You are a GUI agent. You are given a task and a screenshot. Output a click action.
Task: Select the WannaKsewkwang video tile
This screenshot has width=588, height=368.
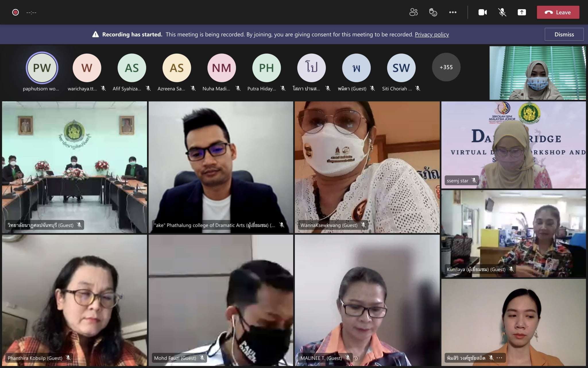tap(367, 167)
